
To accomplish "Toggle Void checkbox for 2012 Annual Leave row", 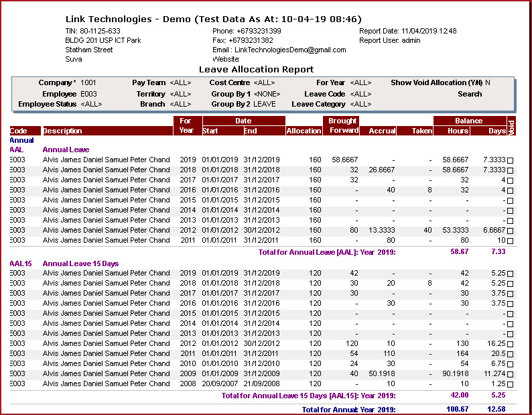I will 511,231.
